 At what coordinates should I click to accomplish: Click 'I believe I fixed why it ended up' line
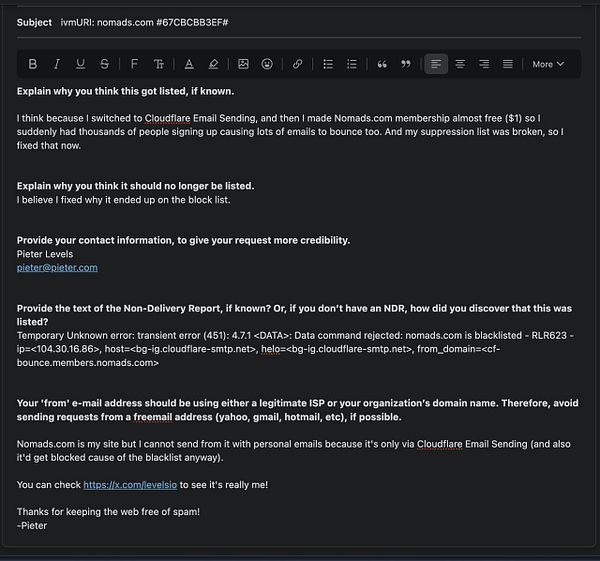[x=124, y=200]
